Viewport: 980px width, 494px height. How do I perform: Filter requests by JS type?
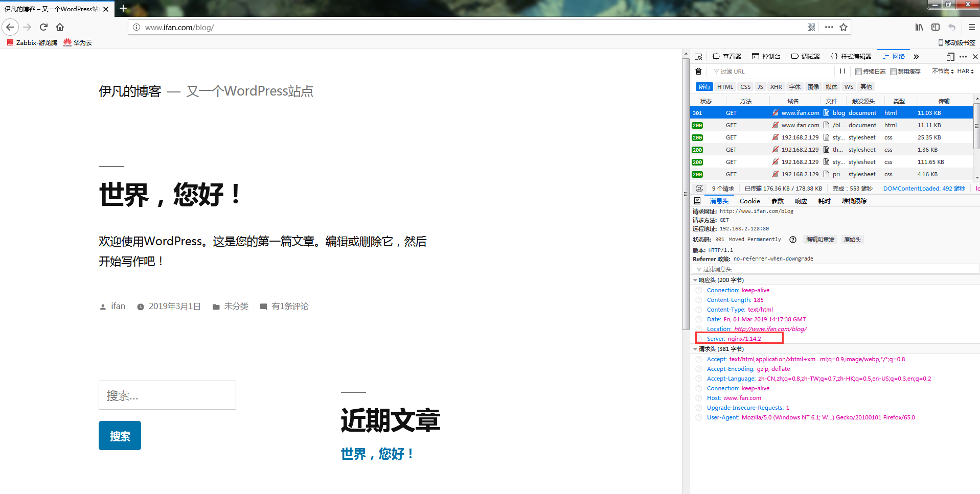(760, 87)
